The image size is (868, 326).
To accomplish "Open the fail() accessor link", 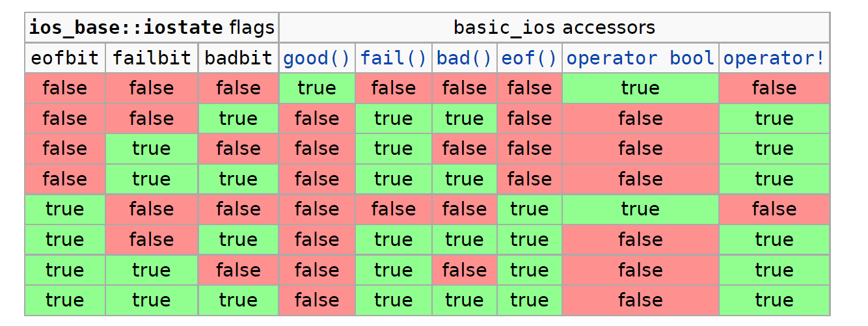I will [394, 59].
